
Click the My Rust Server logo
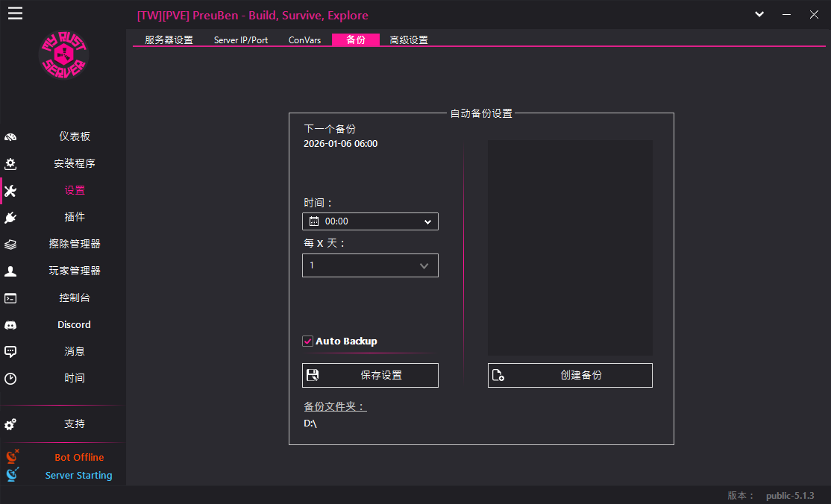[x=63, y=57]
